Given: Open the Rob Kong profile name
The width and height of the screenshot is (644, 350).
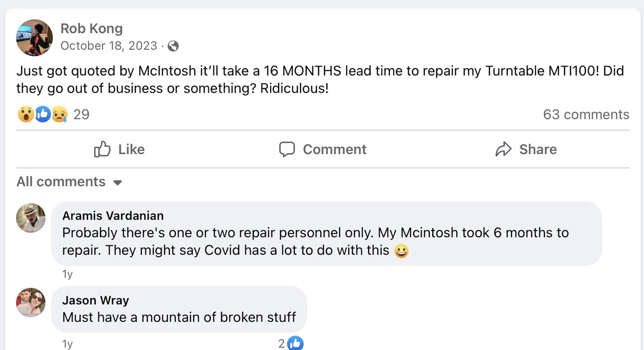Looking at the screenshot, I should pos(92,28).
